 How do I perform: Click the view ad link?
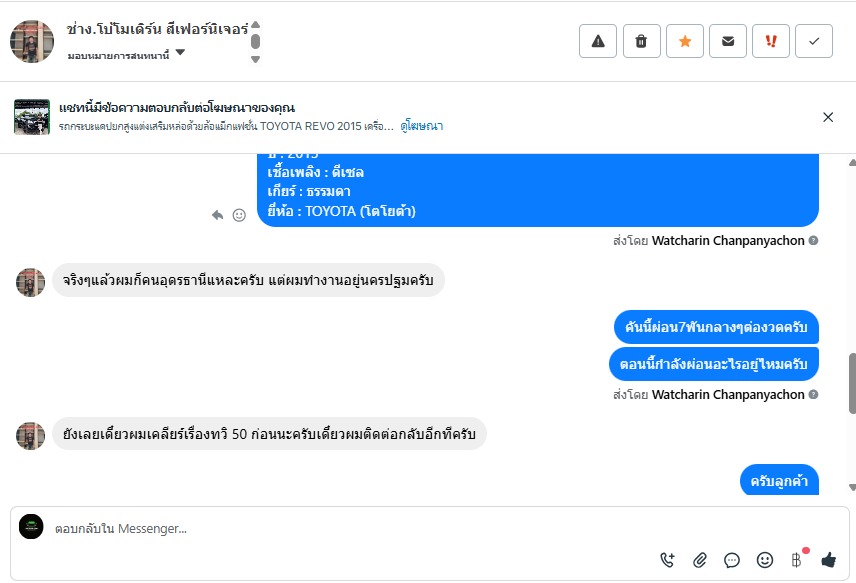(422, 126)
